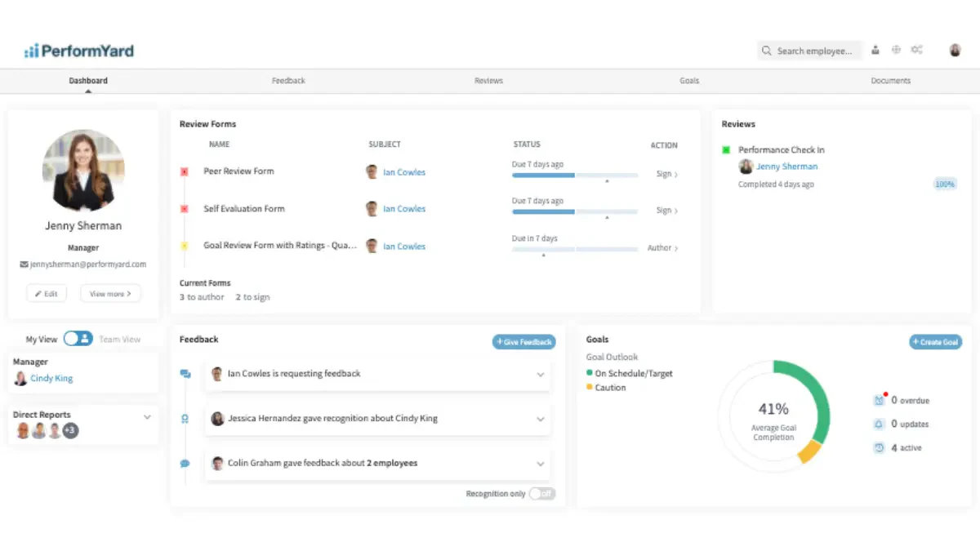The image size is (980, 551).
Task: Click the Search employee input field
Action: tap(809, 51)
